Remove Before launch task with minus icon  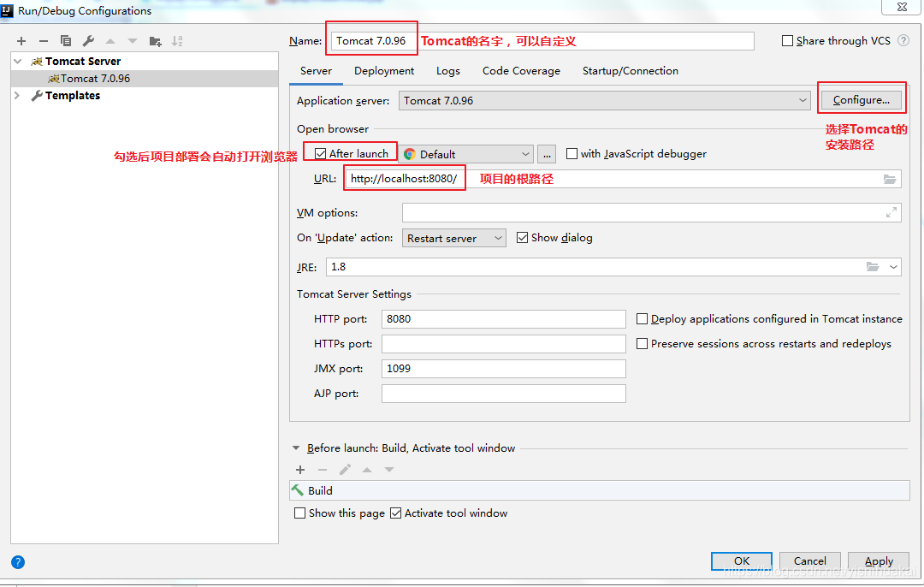tap(323, 470)
